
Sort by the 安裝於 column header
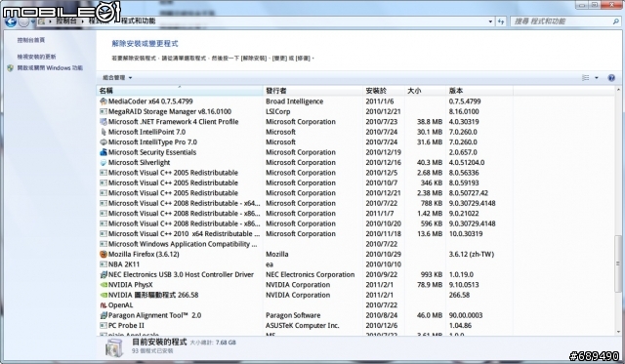pyautogui.click(x=384, y=91)
